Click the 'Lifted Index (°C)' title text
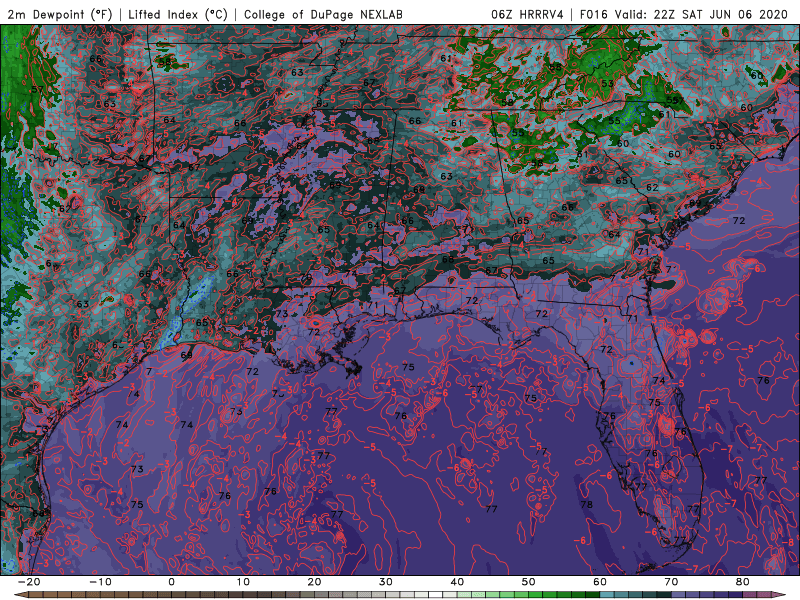The height and width of the screenshot is (600, 800). click(178, 14)
